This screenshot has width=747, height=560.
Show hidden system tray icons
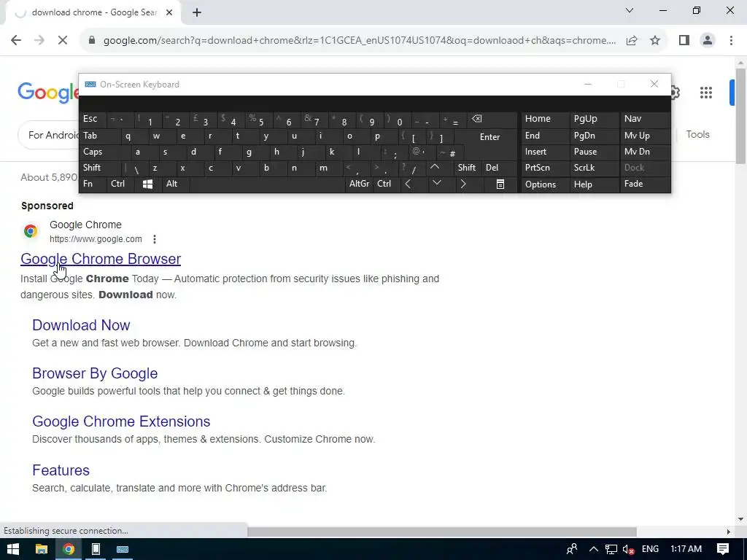(593, 549)
